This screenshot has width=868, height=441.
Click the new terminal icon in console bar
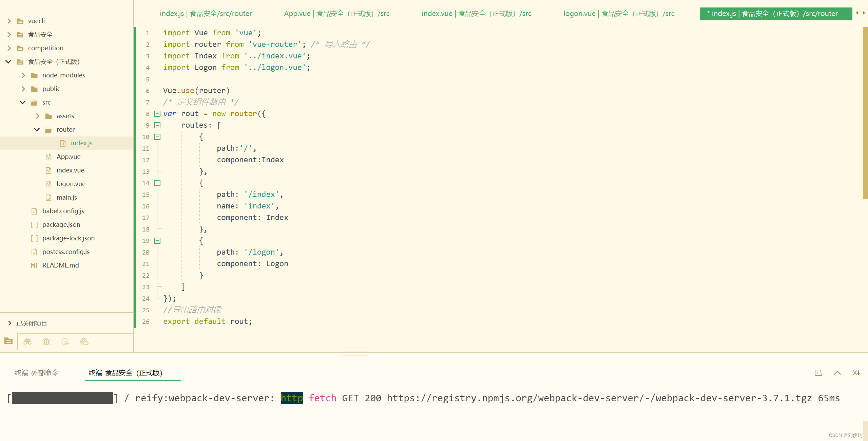pyautogui.click(x=818, y=373)
